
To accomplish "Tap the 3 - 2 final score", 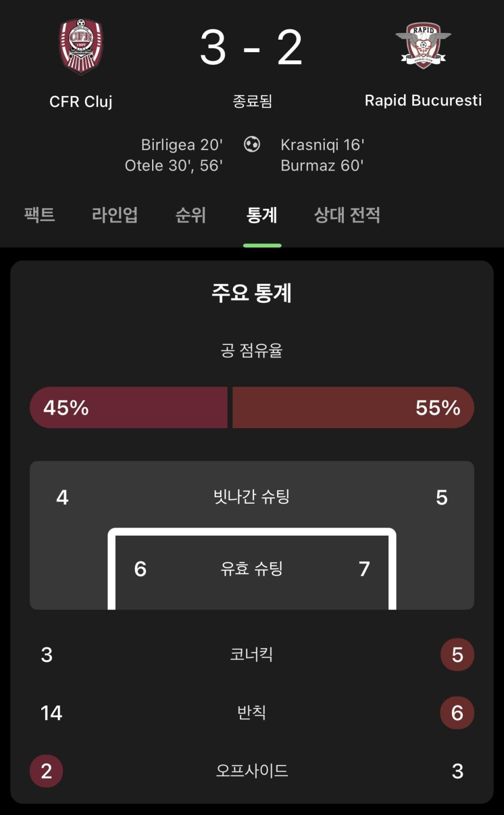I will click(x=251, y=48).
